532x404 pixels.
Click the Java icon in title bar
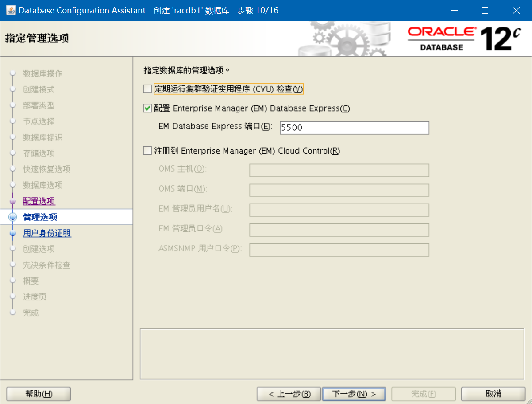(10, 10)
